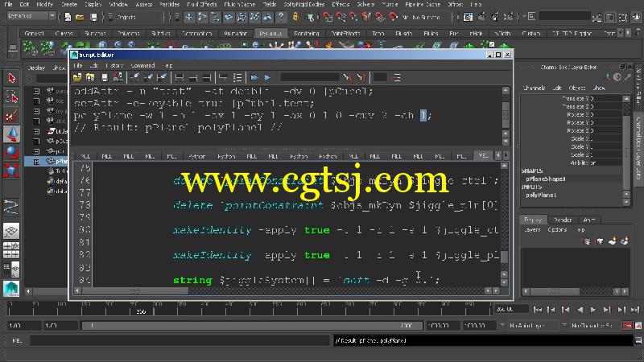This screenshot has width=644, height=362.
Task: Click Clear history icon in Script Editor
Action: click(135, 77)
